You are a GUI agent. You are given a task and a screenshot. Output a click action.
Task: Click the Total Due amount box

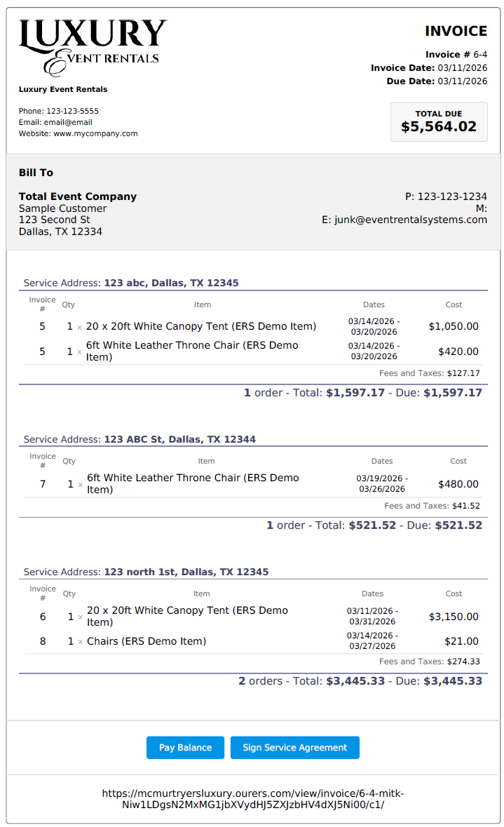click(439, 122)
